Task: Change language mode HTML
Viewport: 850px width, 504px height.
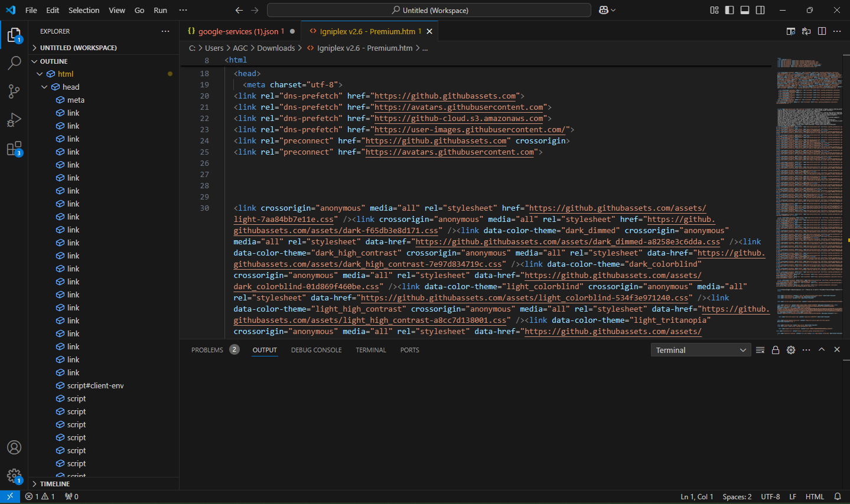Action: tap(815, 497)
